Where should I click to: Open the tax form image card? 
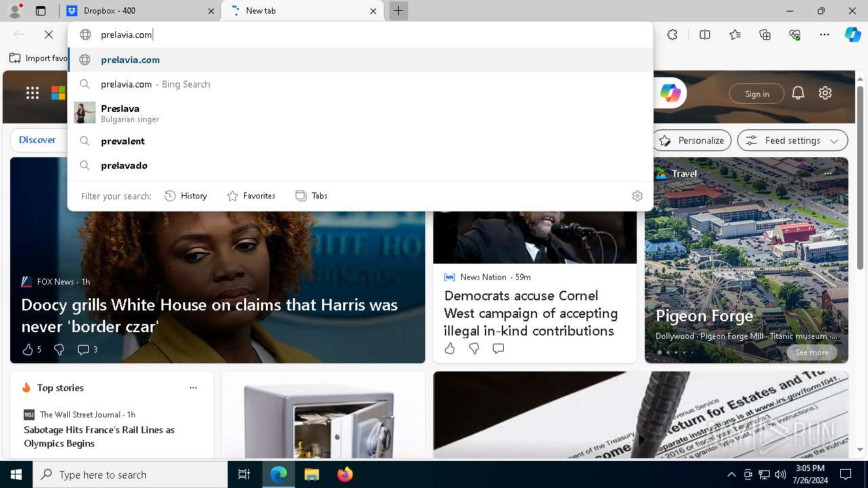641,415
